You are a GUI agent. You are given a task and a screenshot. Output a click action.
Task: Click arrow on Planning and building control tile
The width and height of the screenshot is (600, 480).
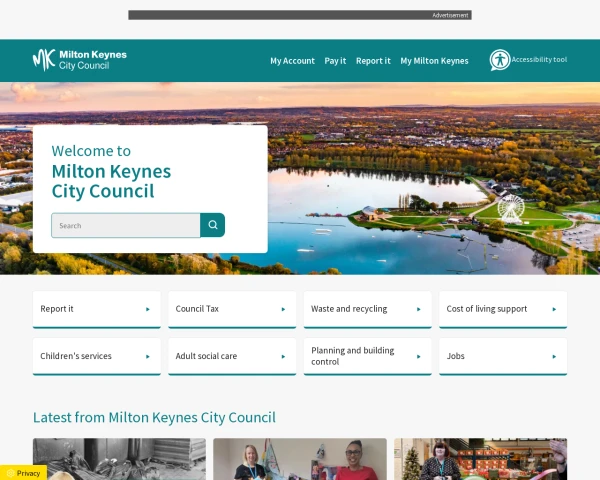[x=419, y=357]
